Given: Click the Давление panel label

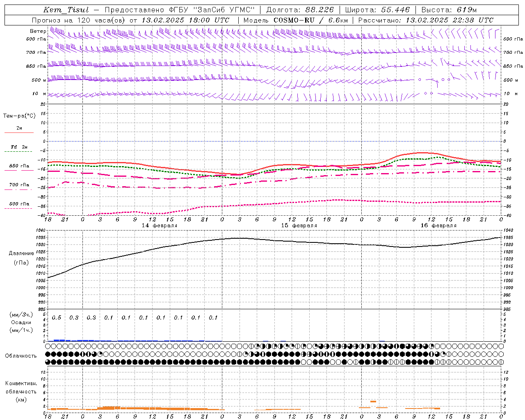Looking at the screenshot, I should coord(21,253).
